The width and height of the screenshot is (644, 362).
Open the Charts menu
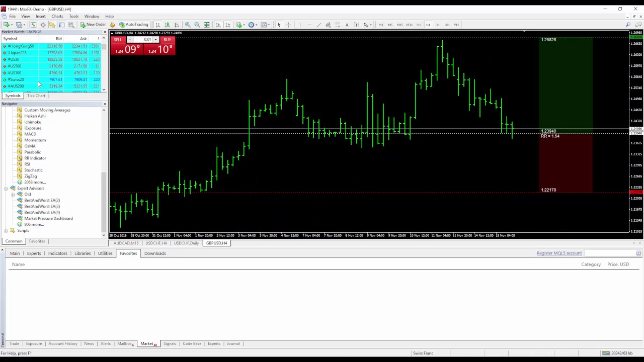point(57,16)
